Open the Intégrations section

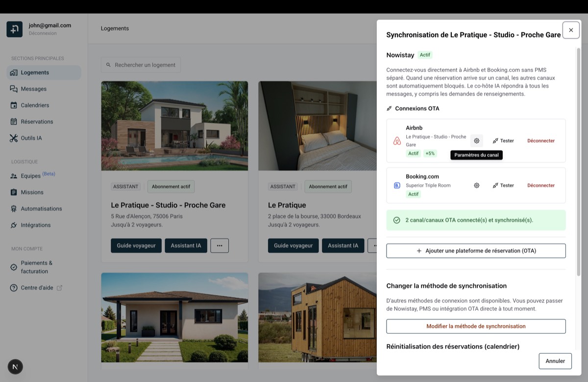point(35,225)
